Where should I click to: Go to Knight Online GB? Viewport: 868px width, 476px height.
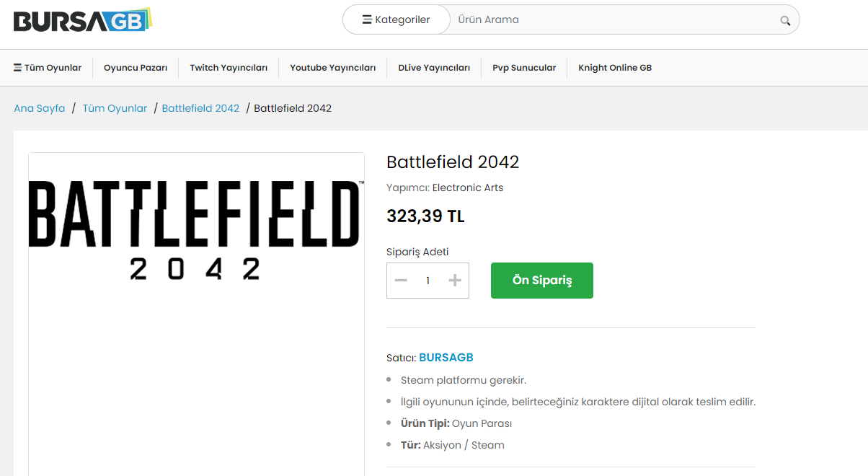point(615,68)
